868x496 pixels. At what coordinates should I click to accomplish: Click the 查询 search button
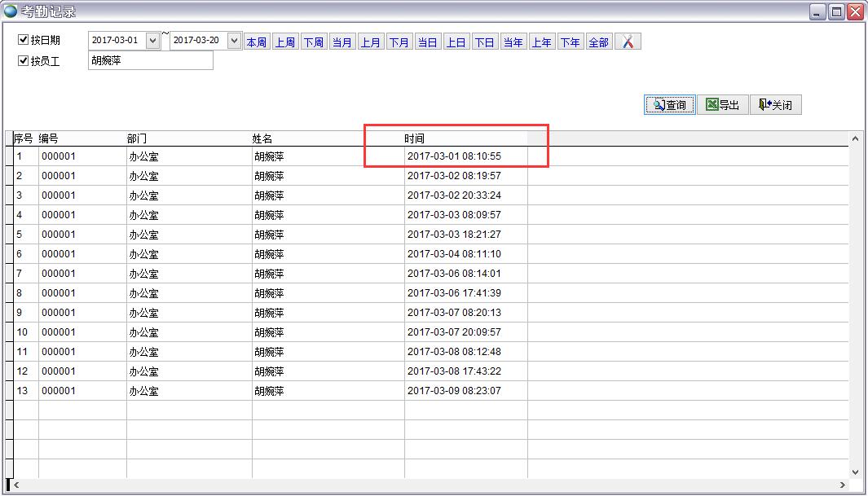[669, 104]
